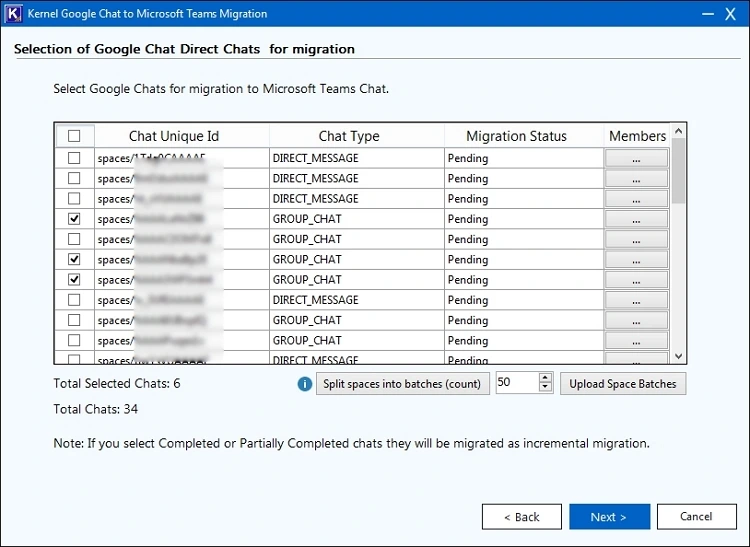Close the Kernel migration window
Viewport: 750px width, 547px height.
click(x=730, y=14)
